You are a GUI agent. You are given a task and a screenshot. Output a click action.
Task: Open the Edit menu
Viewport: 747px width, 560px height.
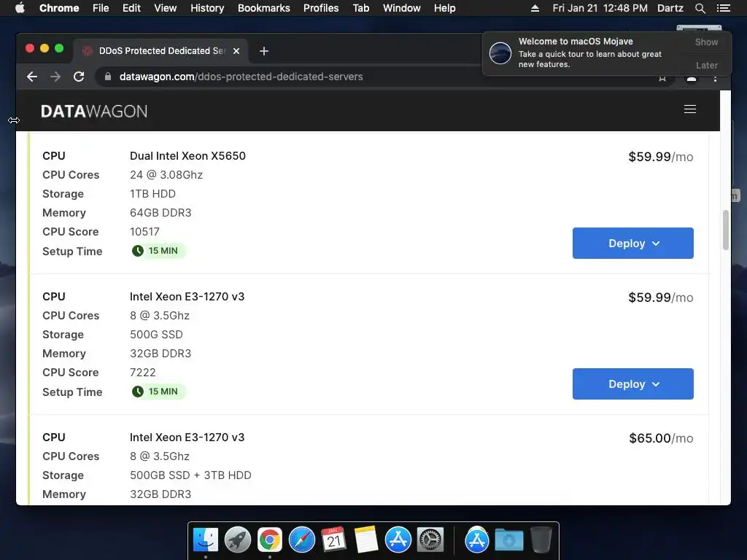[x=131, y=8]
